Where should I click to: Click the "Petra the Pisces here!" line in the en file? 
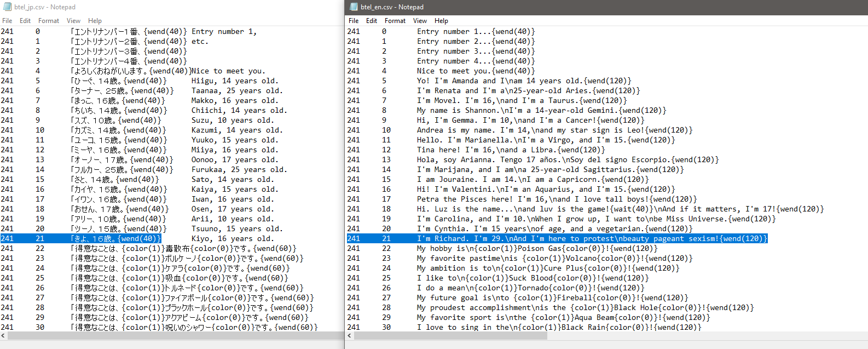click(x=557, y=199)
